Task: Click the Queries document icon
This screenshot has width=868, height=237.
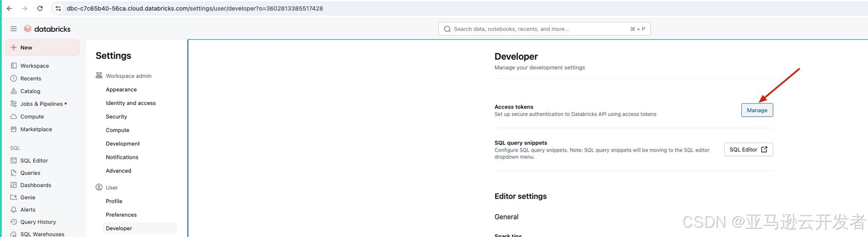Action: pyautogui.click(x=14, y=173)
